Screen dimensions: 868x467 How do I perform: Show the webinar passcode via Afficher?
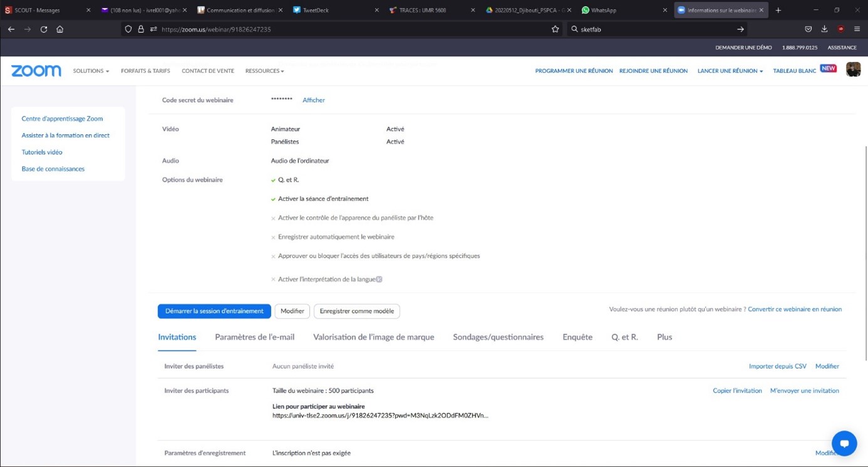point(313,100)
